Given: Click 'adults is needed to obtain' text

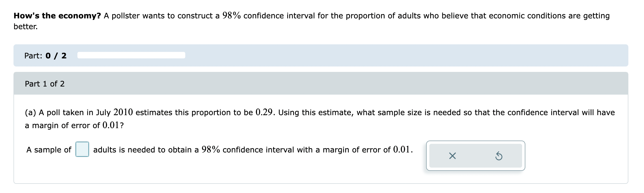Looking at the screenshot, I should (142, 150).
